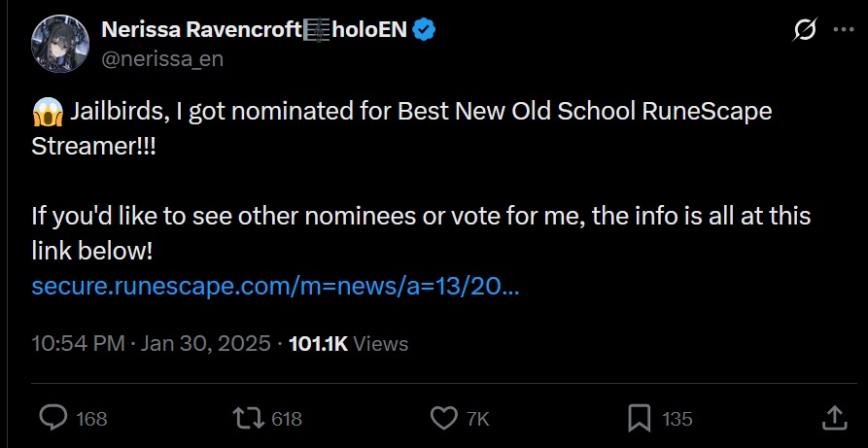Bookmark this post using the bookmark icon

(639, 418)
